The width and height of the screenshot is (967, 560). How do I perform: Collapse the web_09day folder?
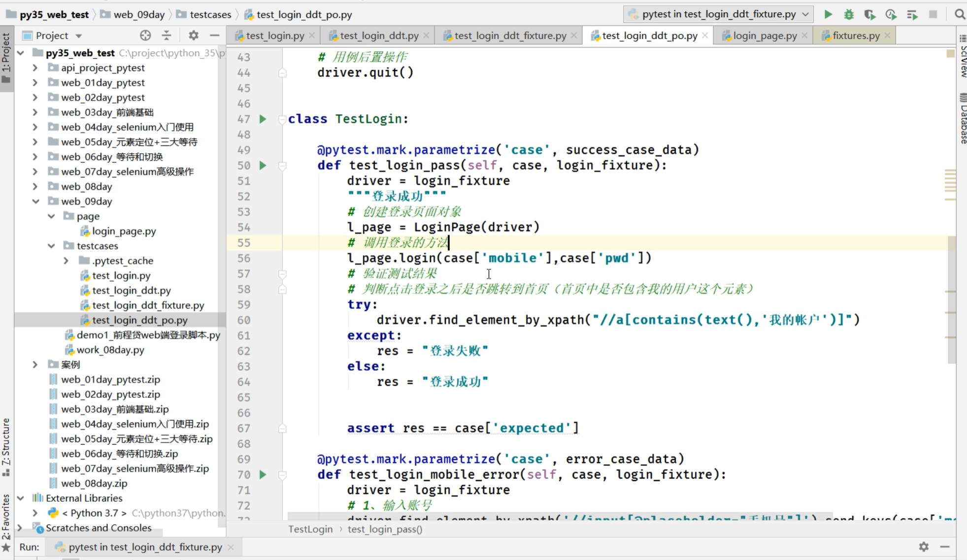35,201
